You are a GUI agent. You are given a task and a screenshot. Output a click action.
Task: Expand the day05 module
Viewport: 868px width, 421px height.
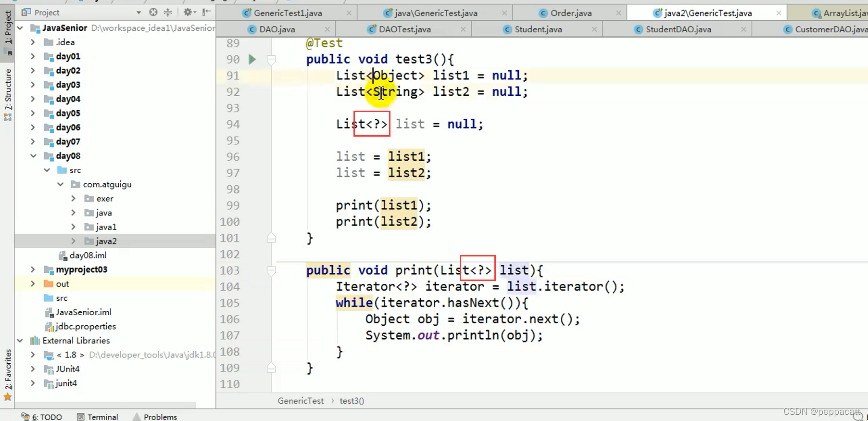tap(33, 113)
